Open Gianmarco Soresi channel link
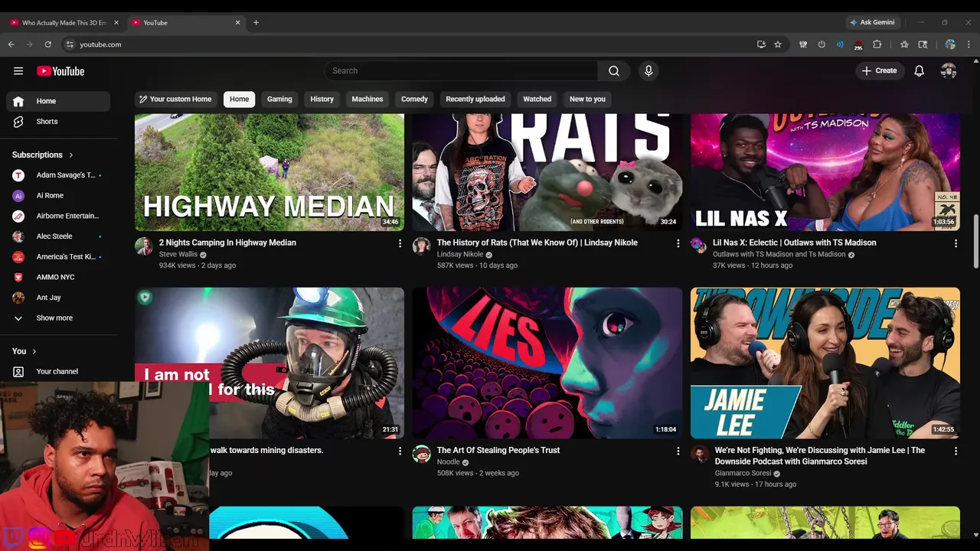This screenshot has height=551, width=980. (x=743, y=474)
